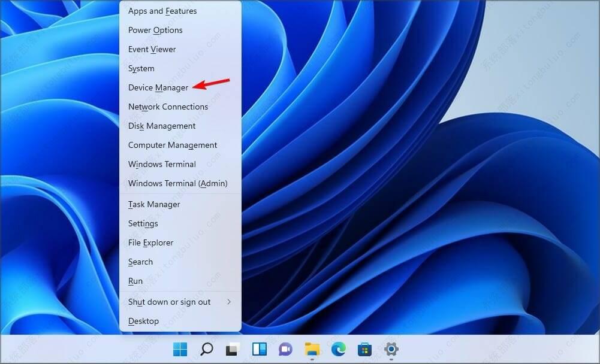
Task: Open Task Manager from the menu
Action: click(x=153, y=204)
